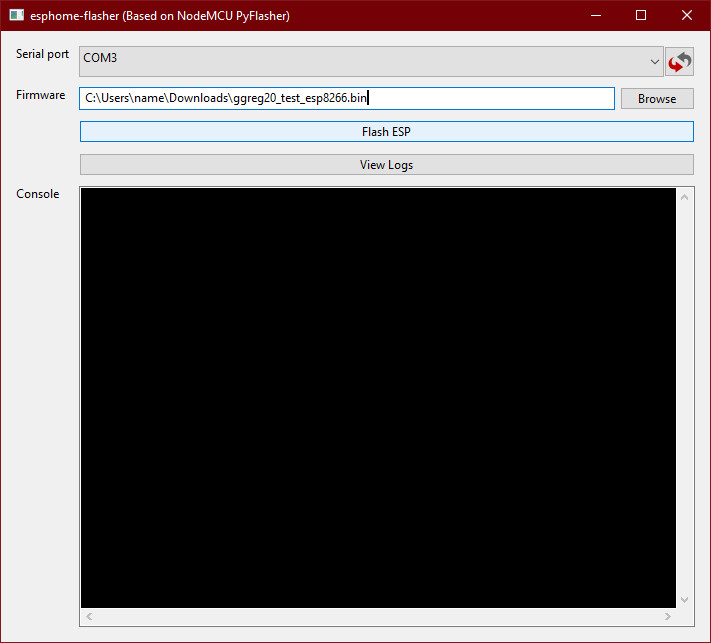Start flashing with Flash ESP button
Image resolution: width=711 pixels, height=643 pixels.
pyautogui.click(x=387, y=132)
